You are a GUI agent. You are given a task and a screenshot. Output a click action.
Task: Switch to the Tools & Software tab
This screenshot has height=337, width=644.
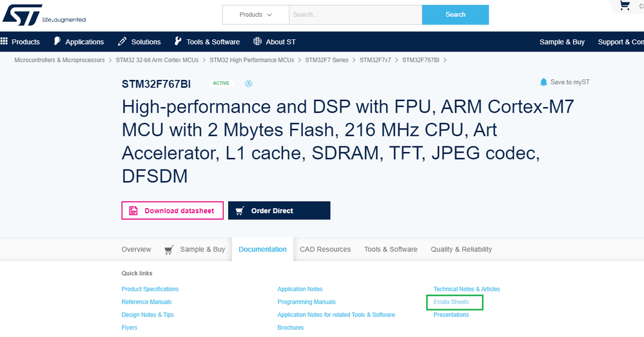391,249
